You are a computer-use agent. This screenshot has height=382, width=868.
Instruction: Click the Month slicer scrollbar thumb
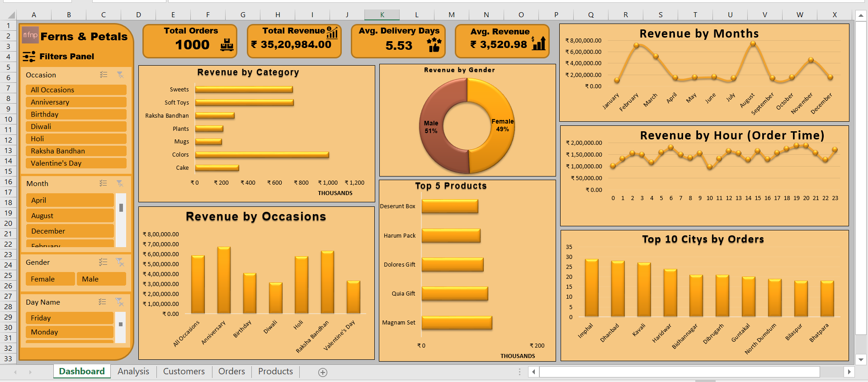(x=121, y=208)
